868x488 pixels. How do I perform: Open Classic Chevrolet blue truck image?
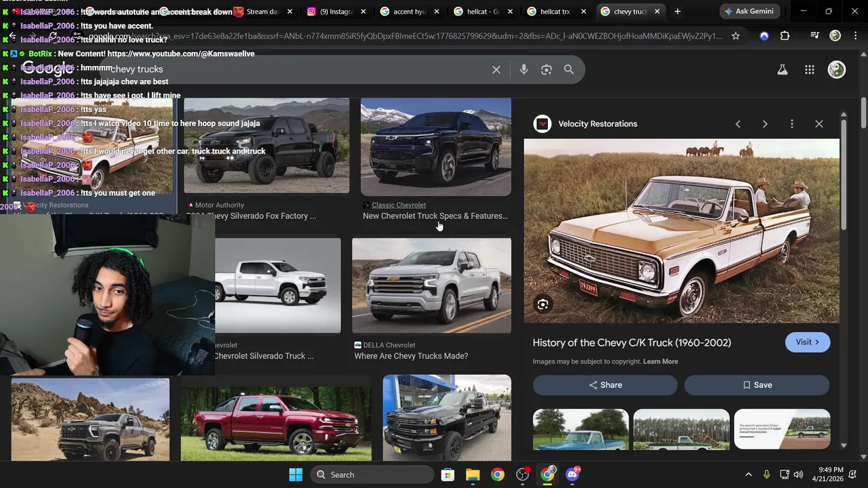coord(436,146)
